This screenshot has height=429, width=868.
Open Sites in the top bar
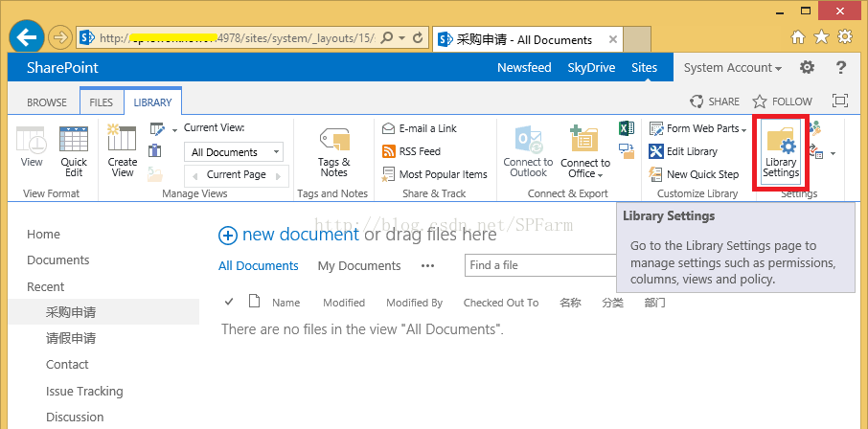tap(645, 68)
